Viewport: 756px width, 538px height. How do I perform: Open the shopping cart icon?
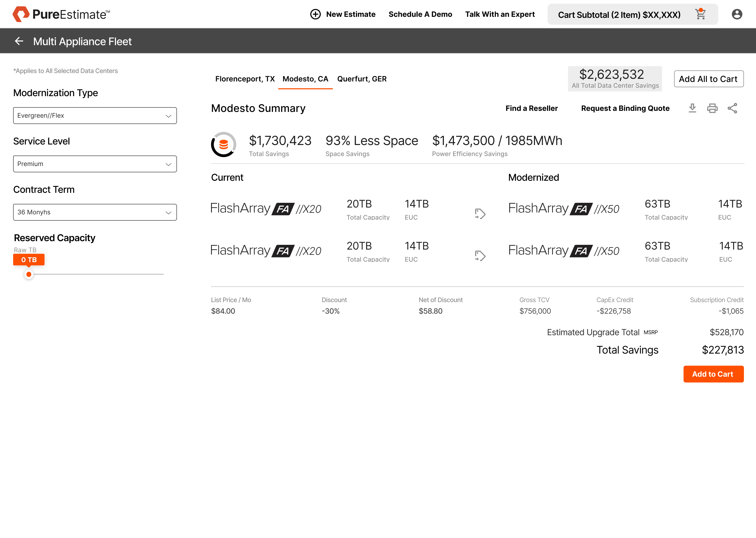(x=700, y=14)
